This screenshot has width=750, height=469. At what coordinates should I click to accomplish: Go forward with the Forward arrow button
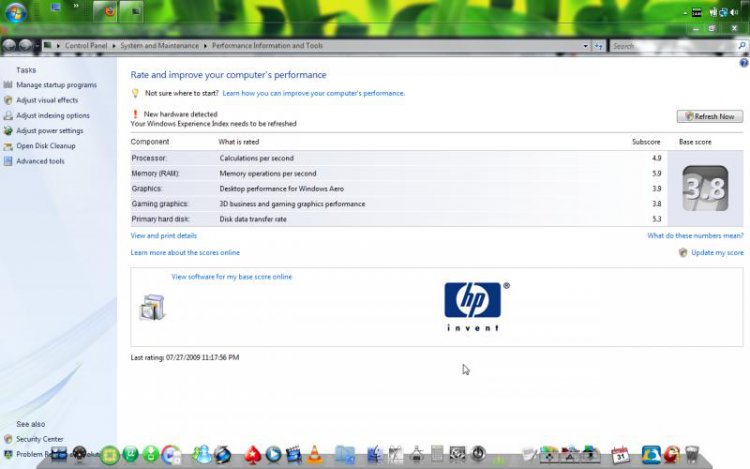25,45
